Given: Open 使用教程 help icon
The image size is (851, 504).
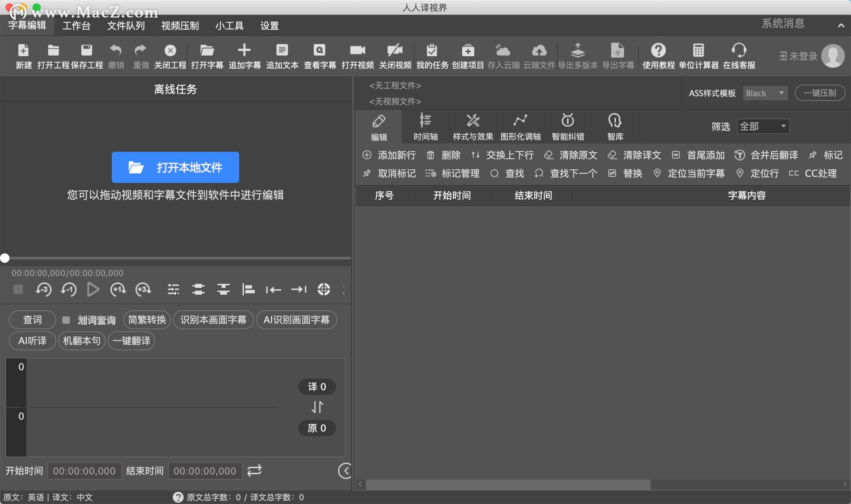Looking at the screenshot, I should [x=659, y=50].
